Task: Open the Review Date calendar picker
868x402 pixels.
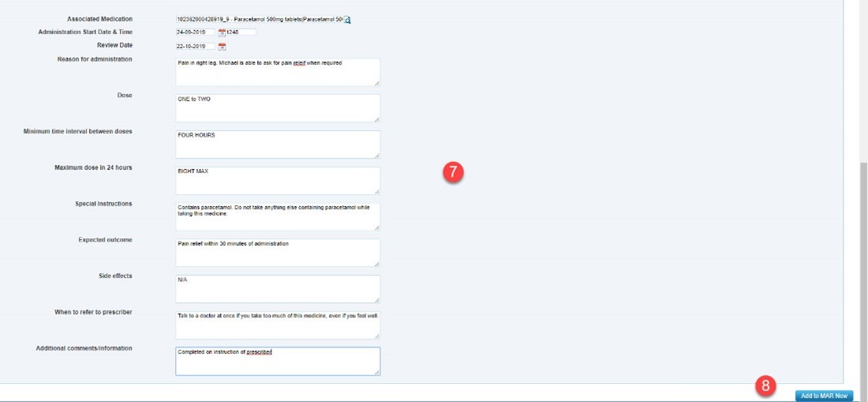Action: pyautogui.click(x=222, y=47)
